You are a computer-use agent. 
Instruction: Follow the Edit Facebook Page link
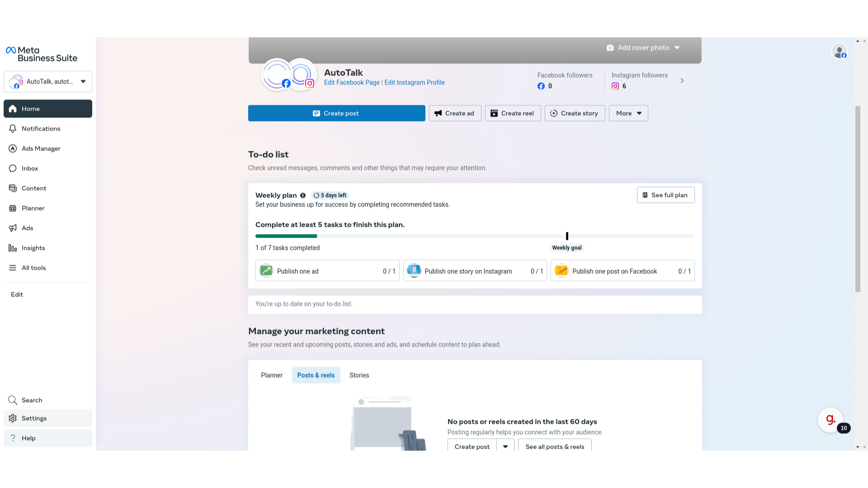click(x=352, y=83)
